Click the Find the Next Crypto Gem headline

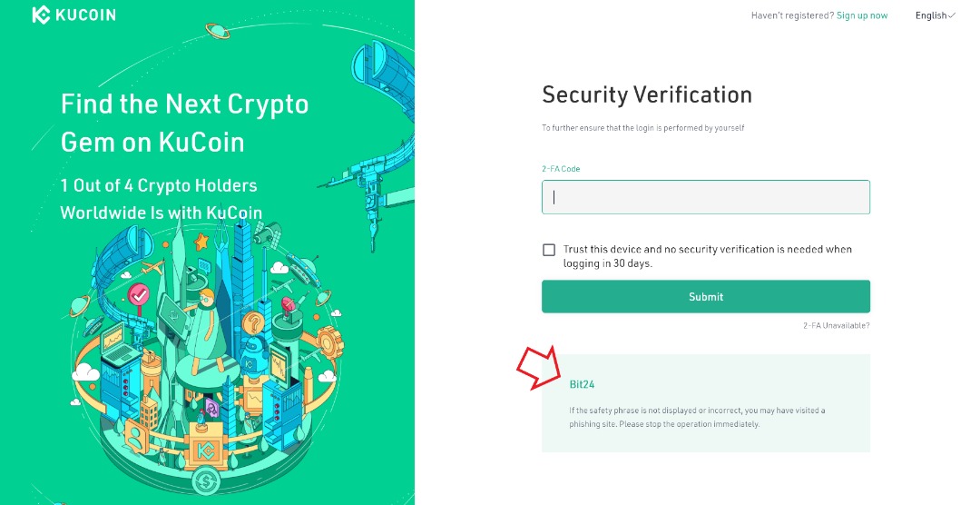coord(184,123)
